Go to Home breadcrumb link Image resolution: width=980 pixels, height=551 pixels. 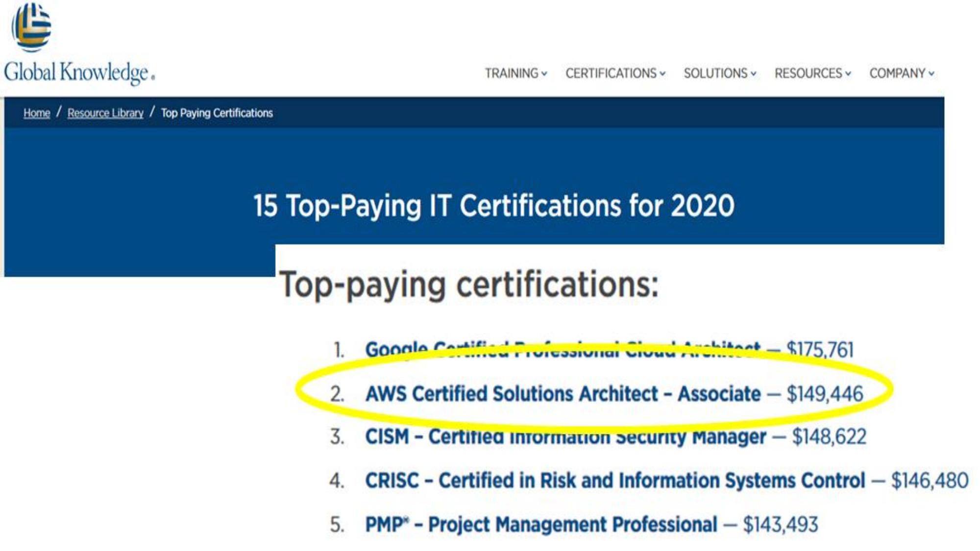(37, 113)
